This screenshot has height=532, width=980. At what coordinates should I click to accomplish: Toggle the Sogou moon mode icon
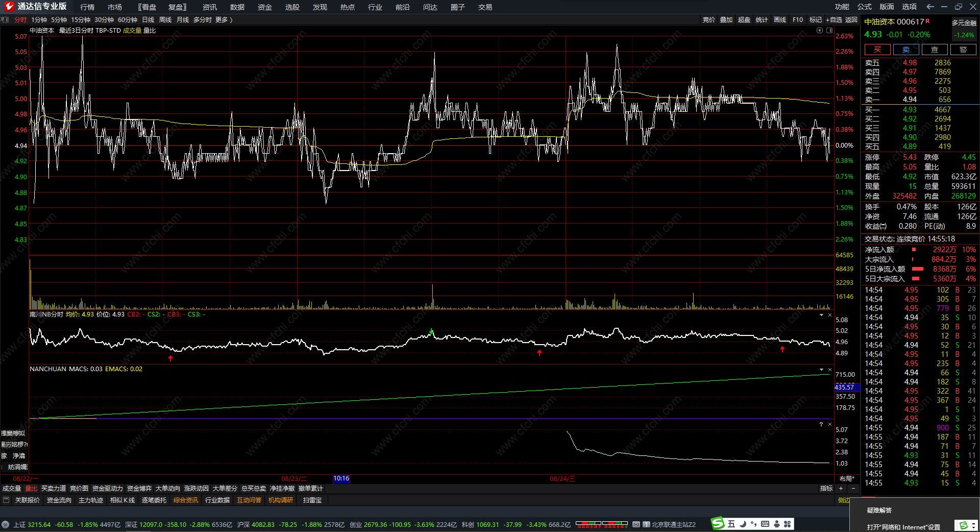click(743, 524)
